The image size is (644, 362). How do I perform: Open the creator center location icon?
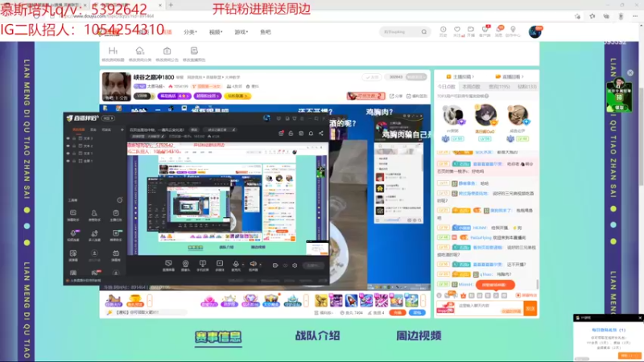pyautogui.click(x=513, y=30)
